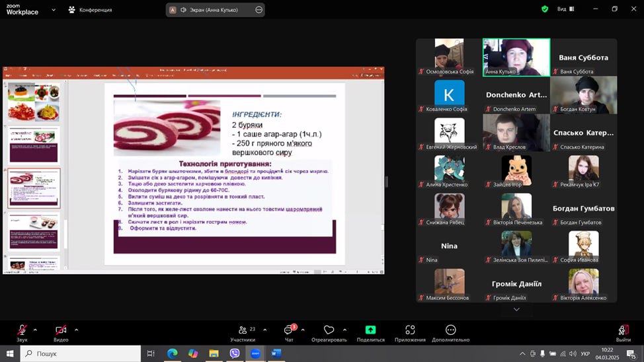Expand audio options arrow next to Звук
The width and height of the screenshot is (644, 362).
(35, 330)
